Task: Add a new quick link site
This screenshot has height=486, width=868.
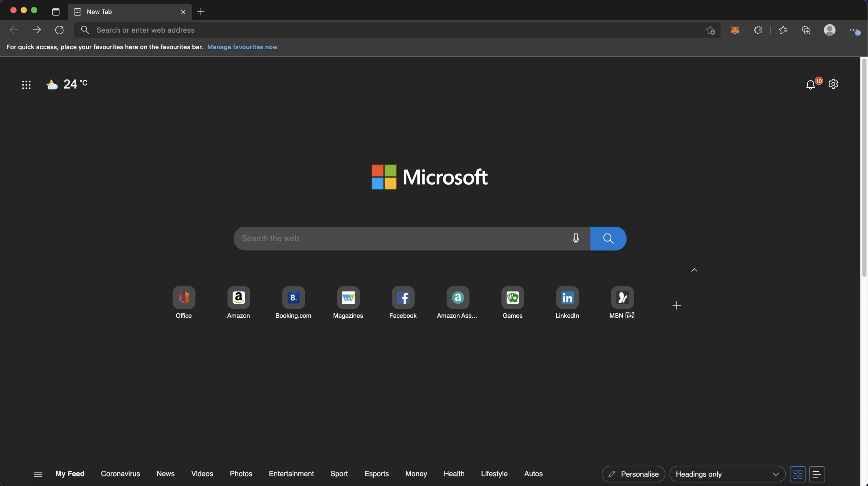Action: click(676, 305)
